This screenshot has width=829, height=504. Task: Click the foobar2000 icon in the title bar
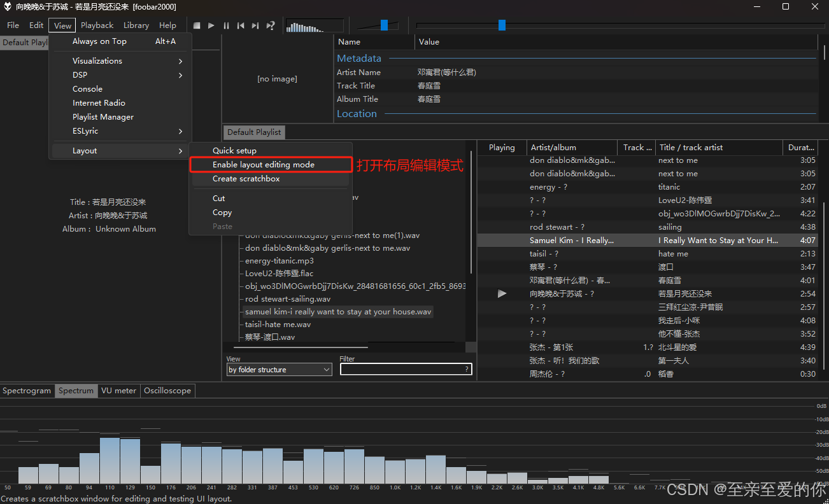point(7,6)
